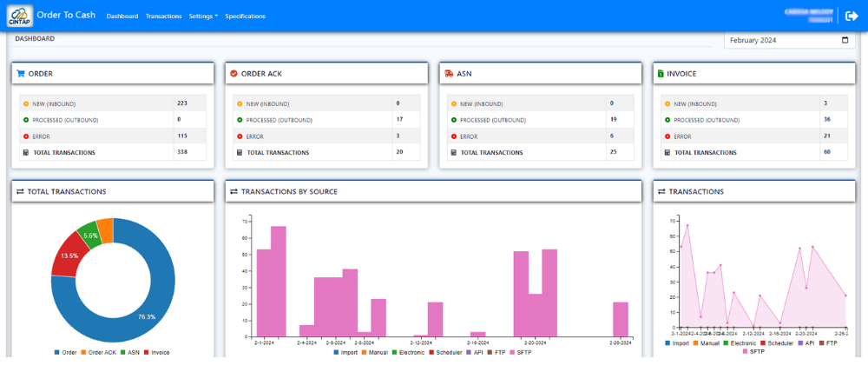This screenshot has width=868, height=372.
Task: Click the INVOICE processed value 36
Action: tap(827, 119)
